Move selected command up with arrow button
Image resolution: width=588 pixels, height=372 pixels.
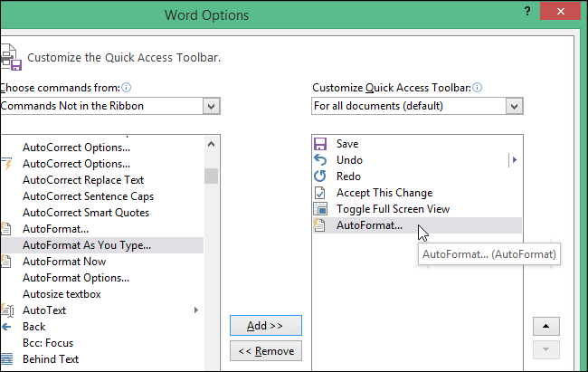tap(546, 326)
